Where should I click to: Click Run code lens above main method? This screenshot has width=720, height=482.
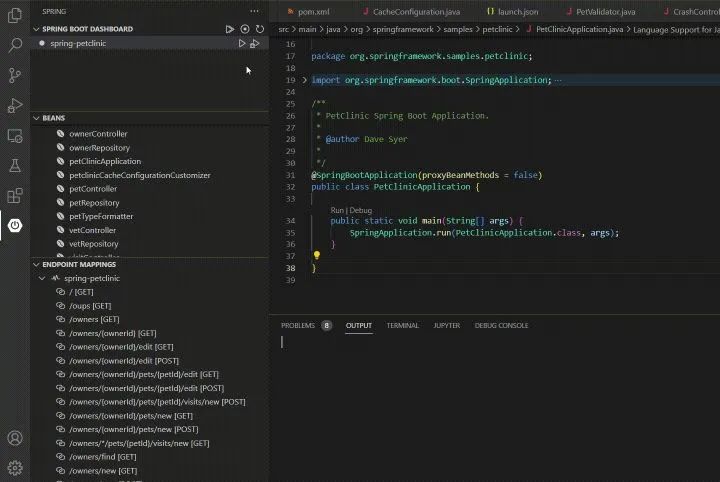tap(337, 210)
